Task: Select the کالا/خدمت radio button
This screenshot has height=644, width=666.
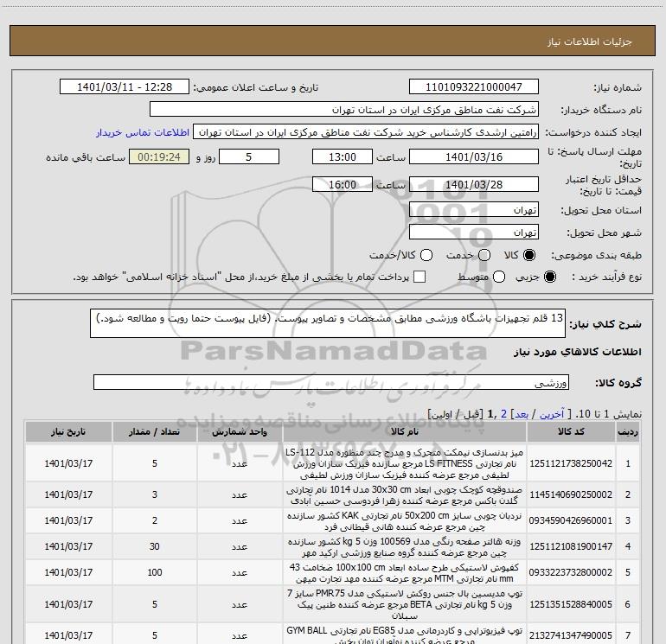Action: tap(426, 255)
